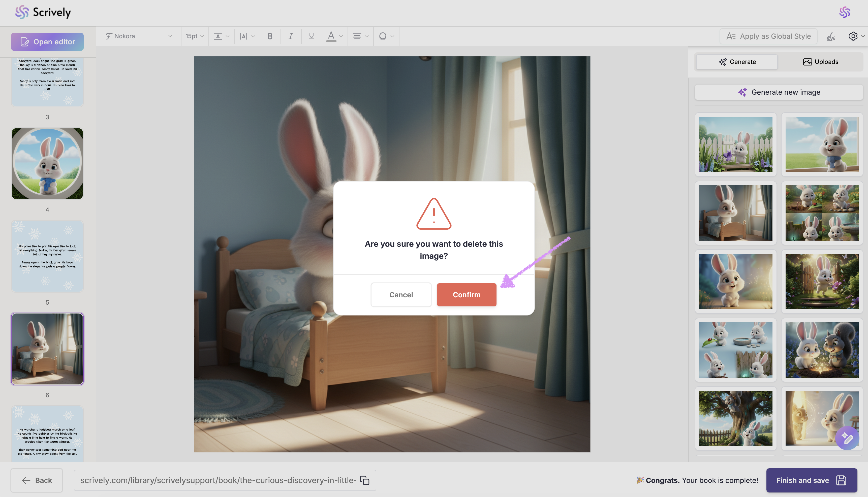Expand the 15pt font size dropdown
The width and height of the screenshot is (868, 497).
click(x=194, y=36)
